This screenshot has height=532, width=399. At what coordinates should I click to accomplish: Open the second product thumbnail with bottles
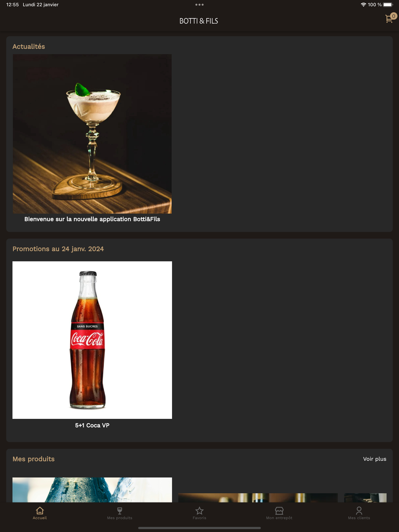(x=258, y=498)
